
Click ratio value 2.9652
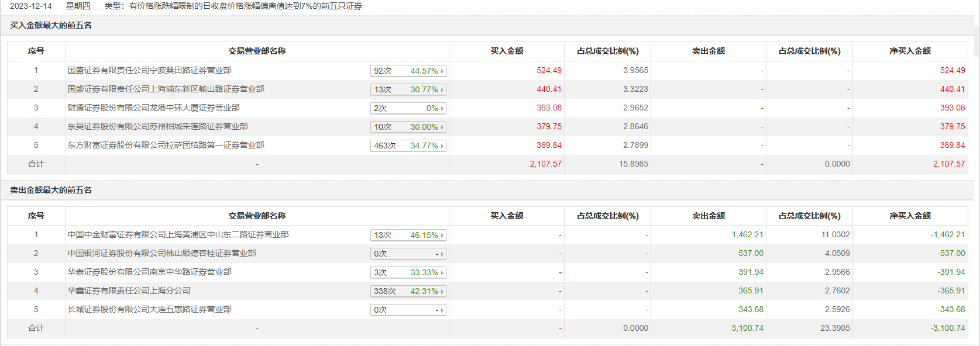(x=635, y=108)
